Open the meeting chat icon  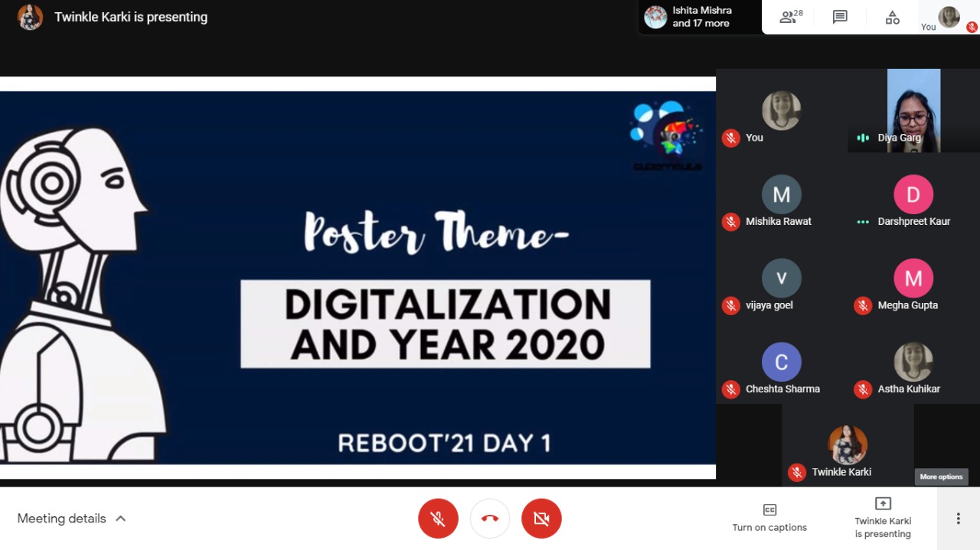840,17
